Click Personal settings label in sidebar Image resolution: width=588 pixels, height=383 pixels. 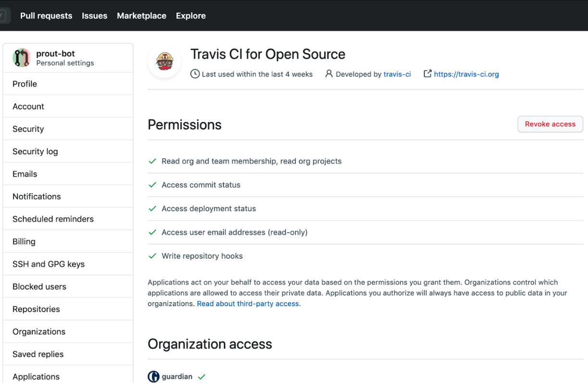(65, 63)
